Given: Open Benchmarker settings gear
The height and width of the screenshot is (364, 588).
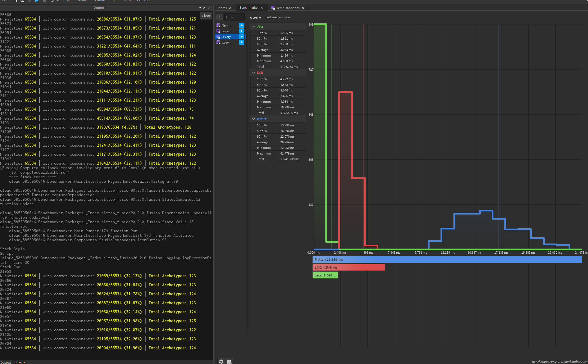Looking at the screenshot, I should click(x=221, y=361).
